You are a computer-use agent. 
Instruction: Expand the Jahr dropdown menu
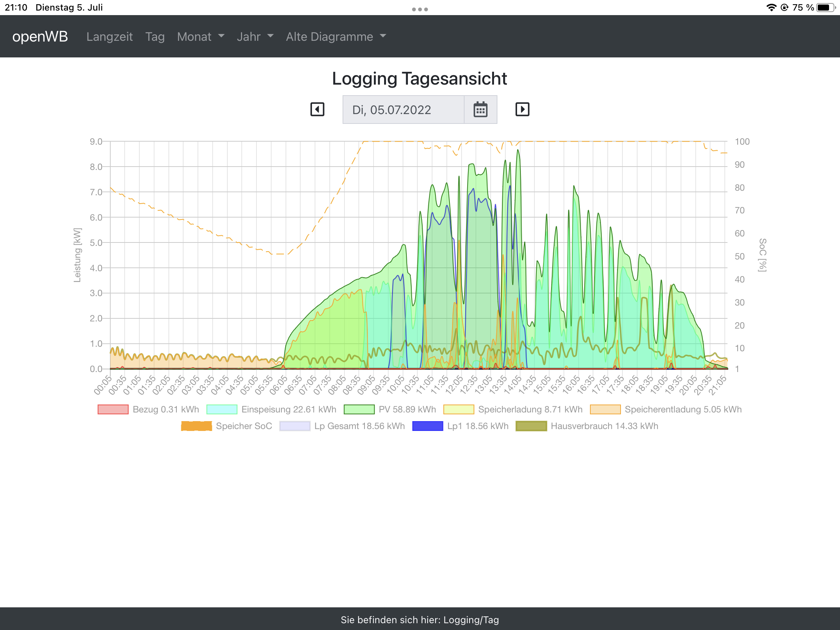[255, 37]
